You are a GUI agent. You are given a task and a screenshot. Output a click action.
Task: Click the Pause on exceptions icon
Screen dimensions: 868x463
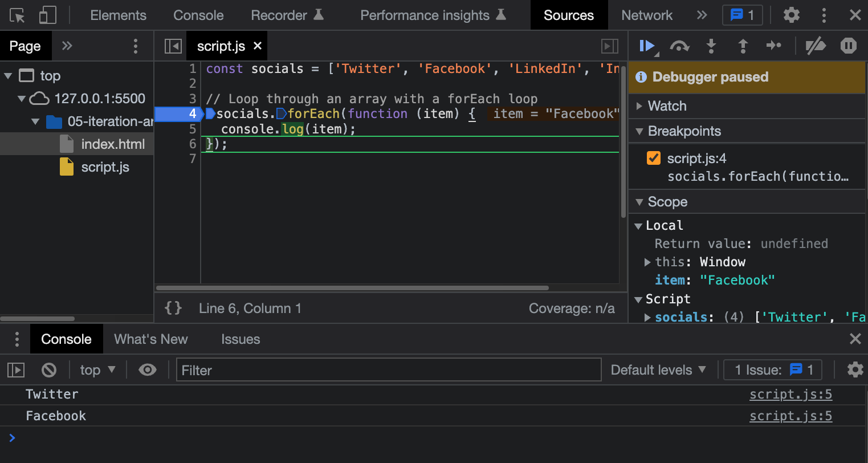[848, 46]
